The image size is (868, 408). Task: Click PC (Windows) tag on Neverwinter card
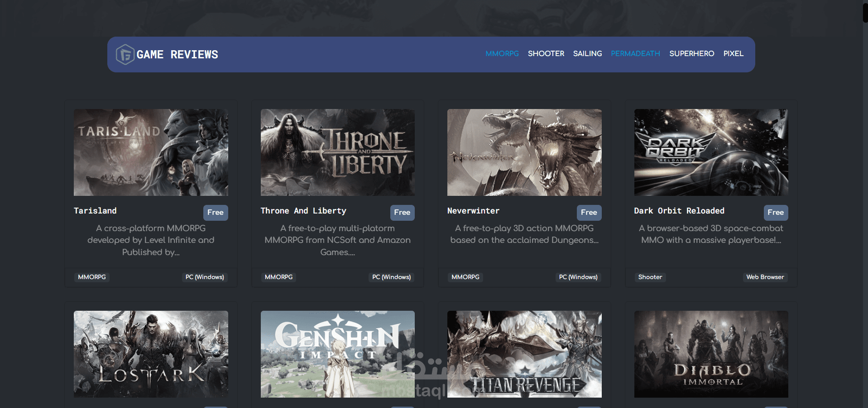(578, 277)
